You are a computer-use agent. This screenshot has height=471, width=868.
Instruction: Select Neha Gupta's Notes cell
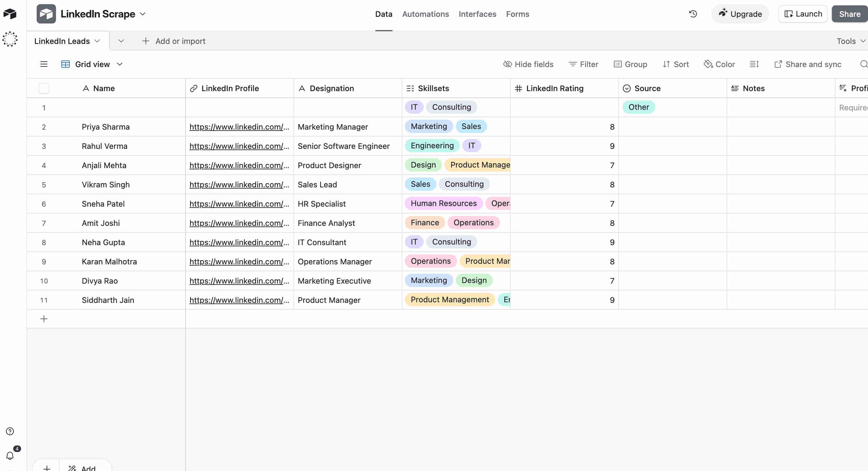tap(781, 242)
